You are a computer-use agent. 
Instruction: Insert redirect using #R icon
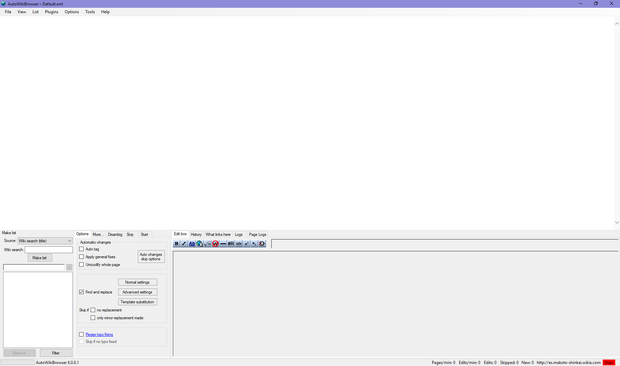click(x=231, y=243)
